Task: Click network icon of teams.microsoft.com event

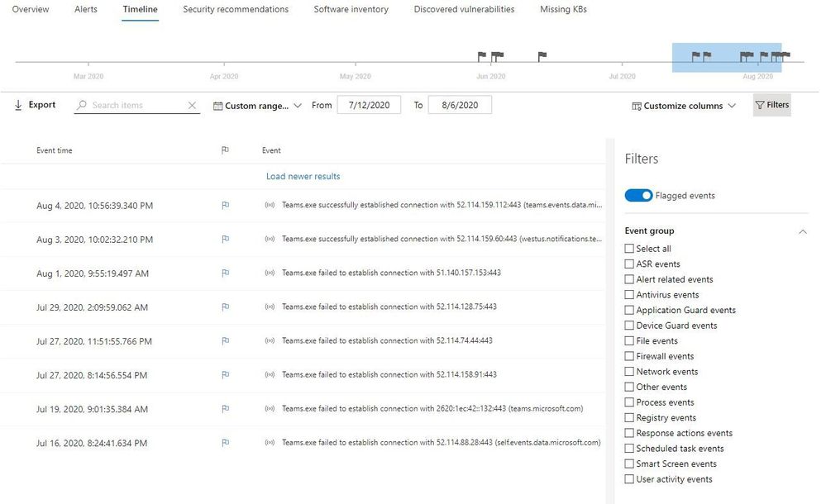Action: coord(270,409)
